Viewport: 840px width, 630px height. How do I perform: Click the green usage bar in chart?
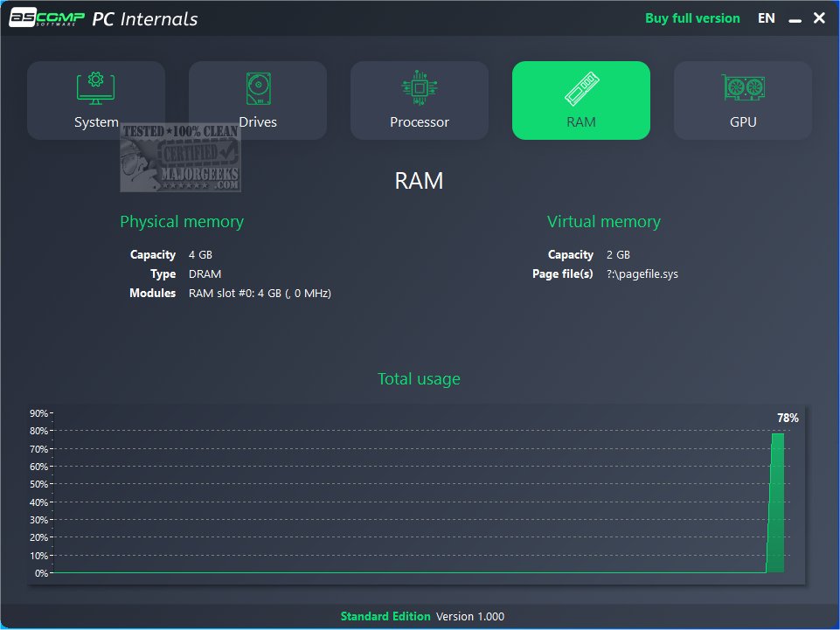(776, 502)
